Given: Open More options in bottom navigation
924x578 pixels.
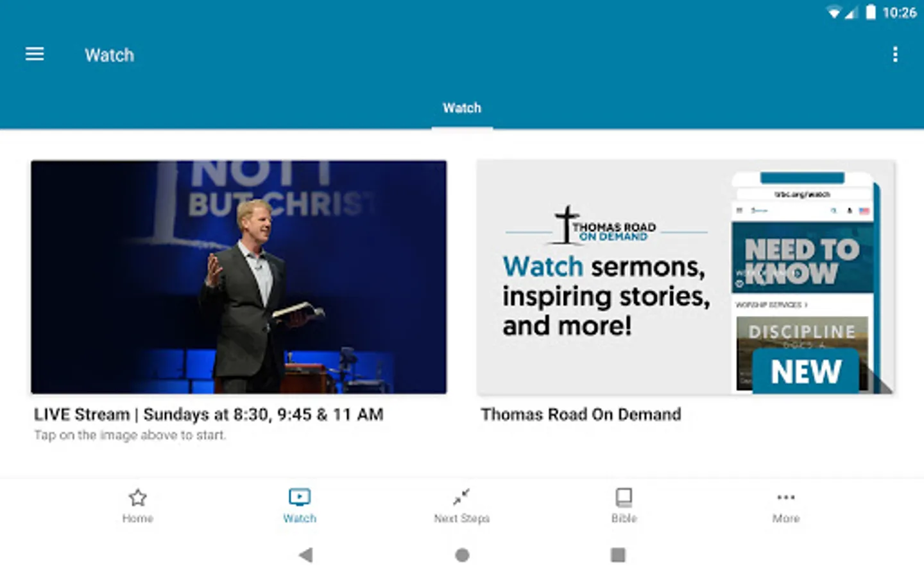Looking at the screenshot, I should pyautogui.click(x=786, y=506).
